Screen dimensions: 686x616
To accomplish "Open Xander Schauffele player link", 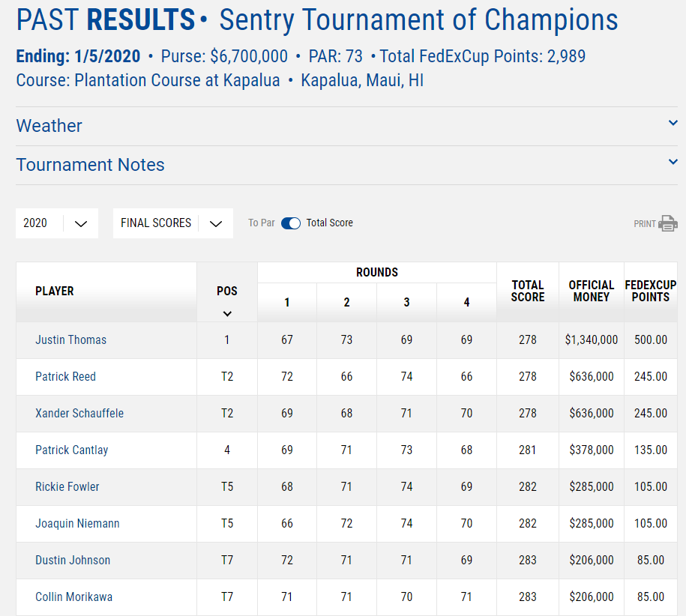I will [x=79, y=413].
